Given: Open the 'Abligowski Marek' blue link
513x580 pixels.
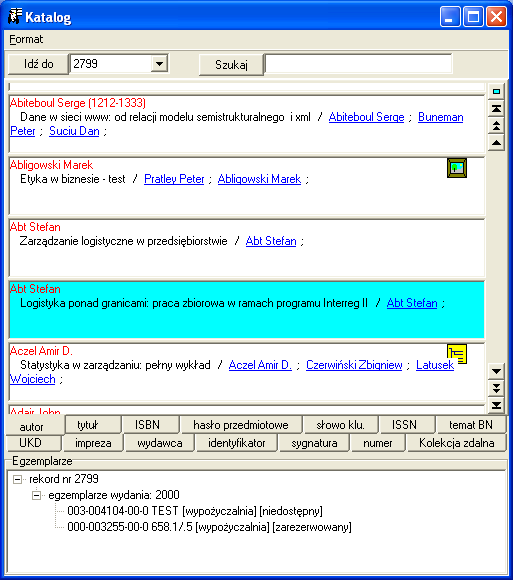Looking at the screenshot, I should point(259,179).
